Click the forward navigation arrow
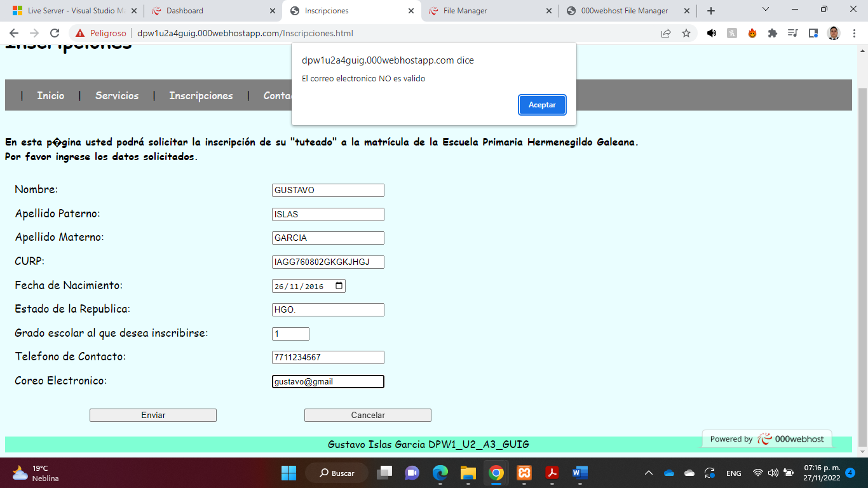 point(34,33)
